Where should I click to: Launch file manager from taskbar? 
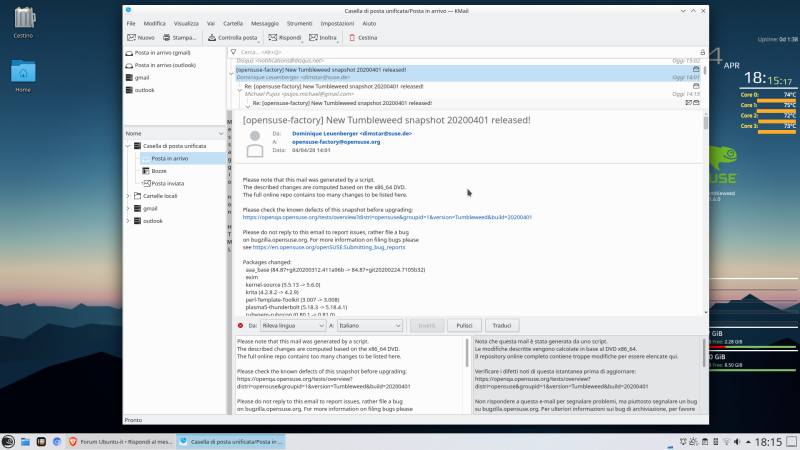tap(25, 442)
